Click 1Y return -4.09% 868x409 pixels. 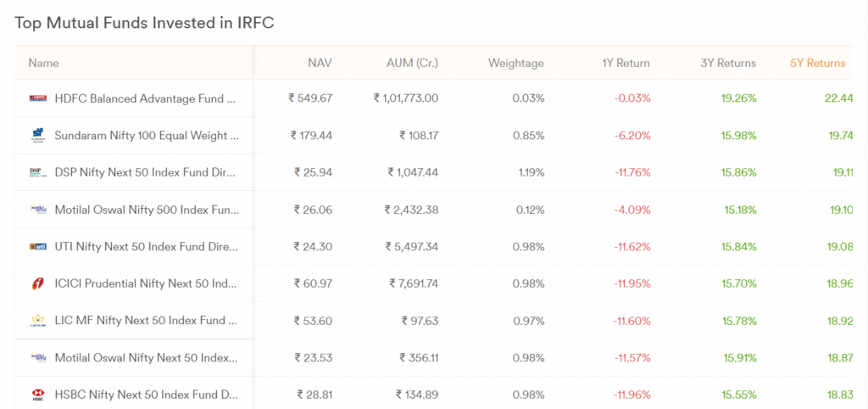click(x=632, y=210)
